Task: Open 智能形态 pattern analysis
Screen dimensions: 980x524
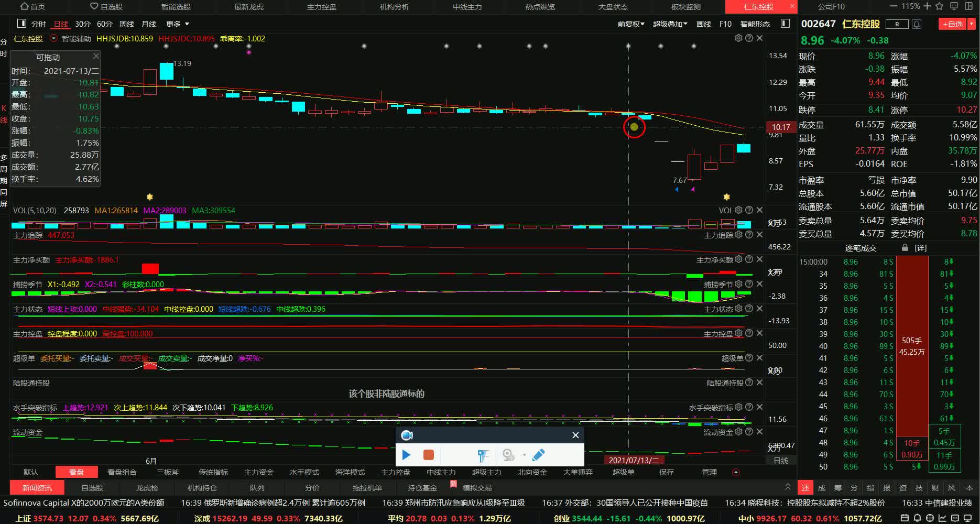Action: click(x=755, y=24)
